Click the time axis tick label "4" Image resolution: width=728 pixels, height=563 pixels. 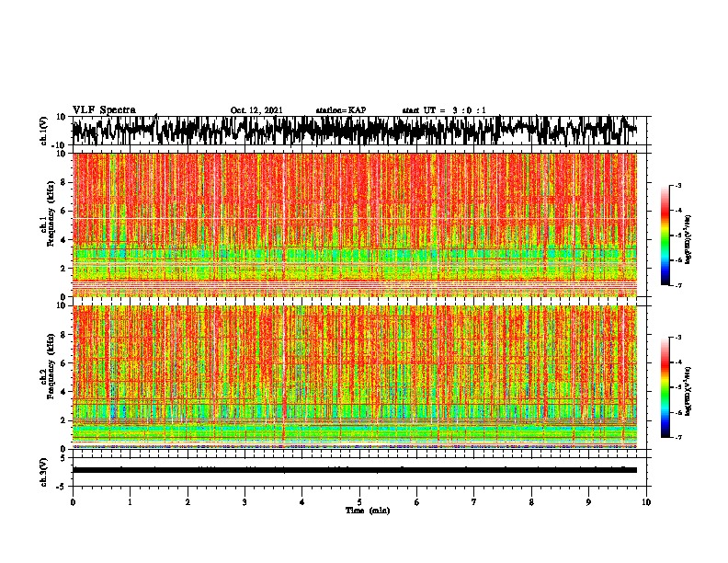[x=302, y=502]
